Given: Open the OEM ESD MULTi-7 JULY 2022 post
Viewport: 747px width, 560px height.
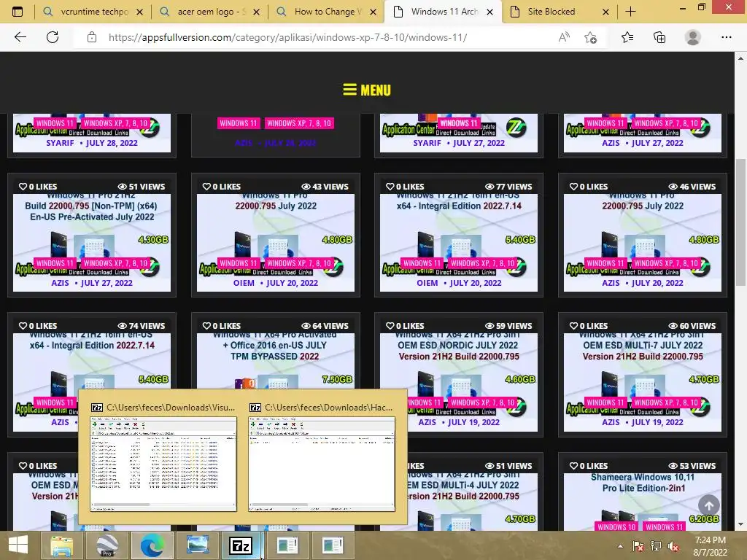Looking at the screenshot, I should click(643, 374).
